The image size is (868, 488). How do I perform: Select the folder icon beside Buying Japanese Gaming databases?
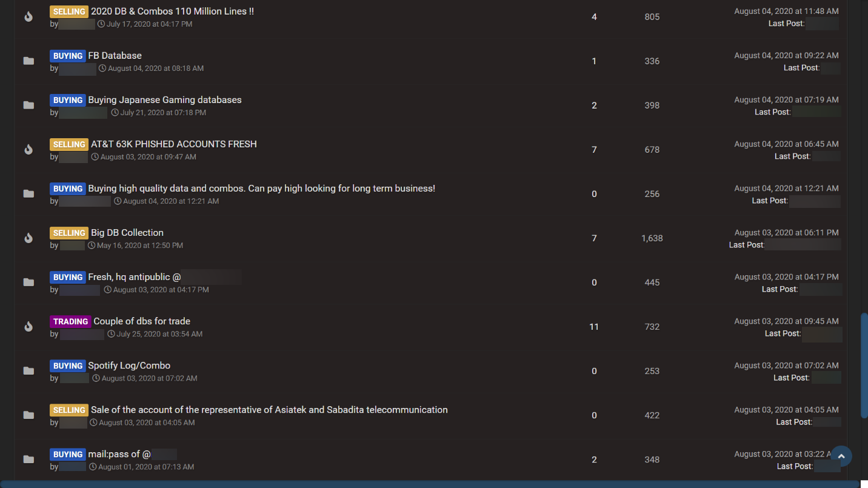click(x=28, y=105)
